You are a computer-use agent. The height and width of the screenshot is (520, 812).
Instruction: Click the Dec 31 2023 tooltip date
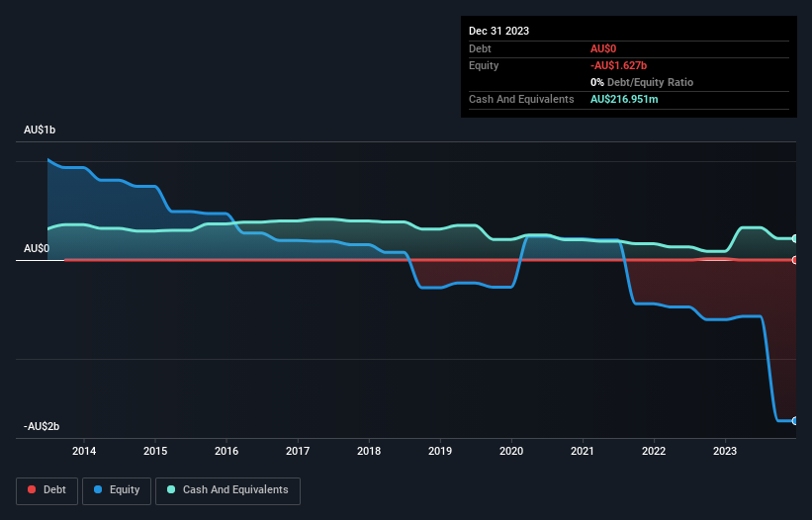click(x=498, y=31)
